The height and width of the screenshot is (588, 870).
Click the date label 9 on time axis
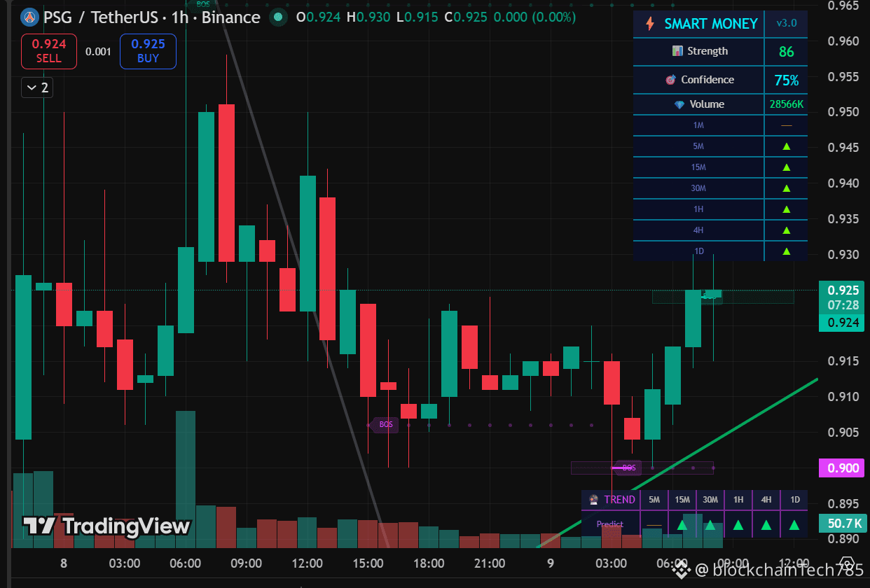pyautogui.click(x=551, y=563)
